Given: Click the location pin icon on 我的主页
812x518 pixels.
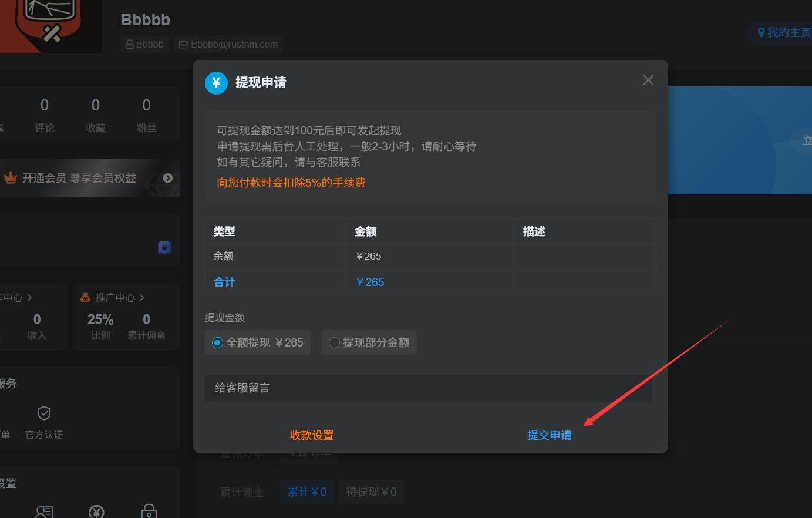Looking at the screenshot, I should 762,32.
